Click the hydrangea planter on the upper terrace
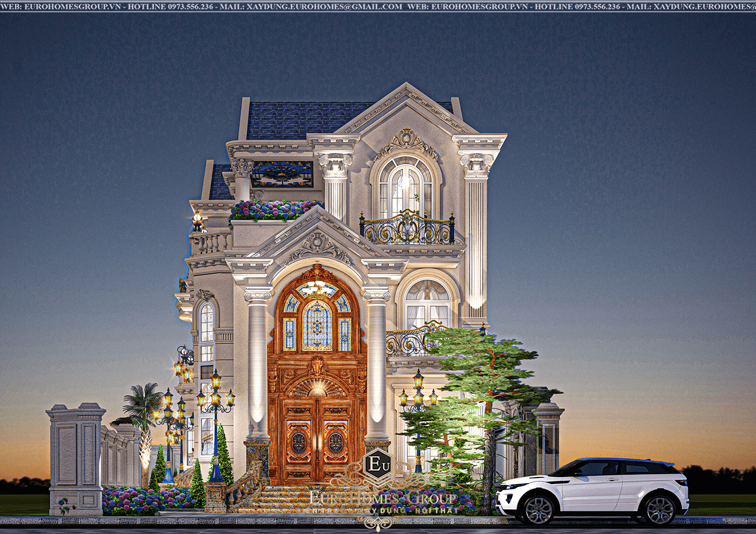756x534 pixels. pyautogui.click(x=274, y=210)
